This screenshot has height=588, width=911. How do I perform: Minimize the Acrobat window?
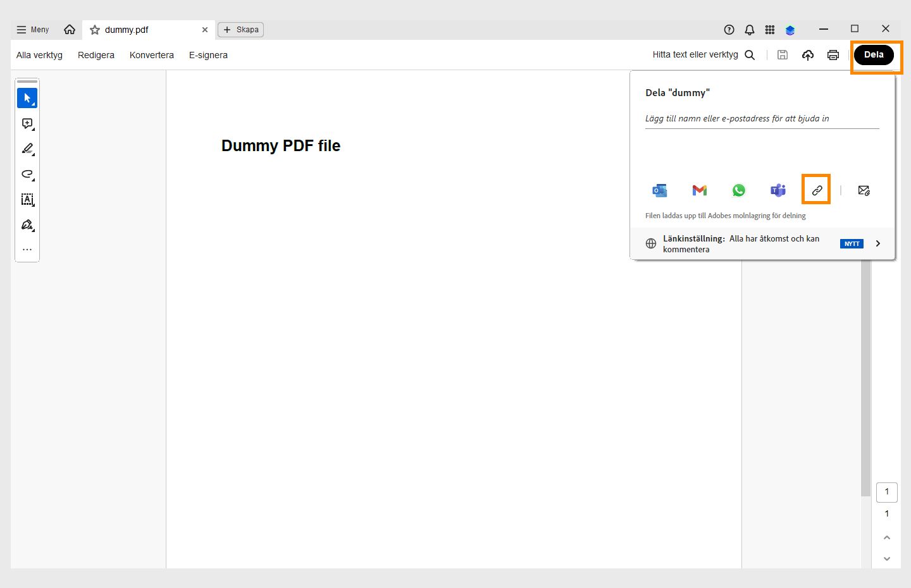(824, 29)
